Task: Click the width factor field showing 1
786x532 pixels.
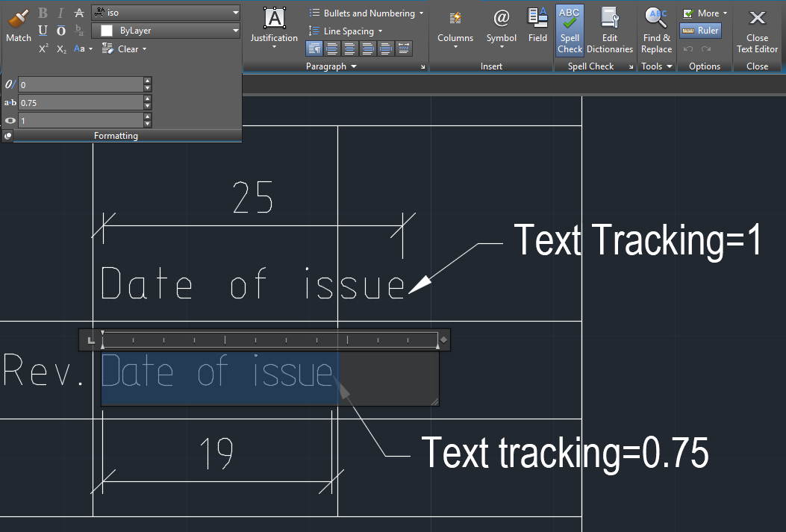Action: pos(81,120)
